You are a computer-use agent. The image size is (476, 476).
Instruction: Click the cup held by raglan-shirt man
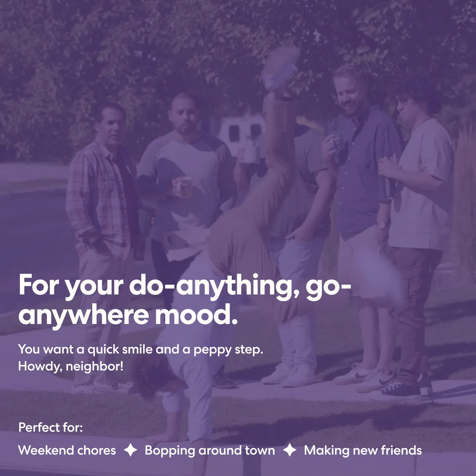click(x=183, y=187)
